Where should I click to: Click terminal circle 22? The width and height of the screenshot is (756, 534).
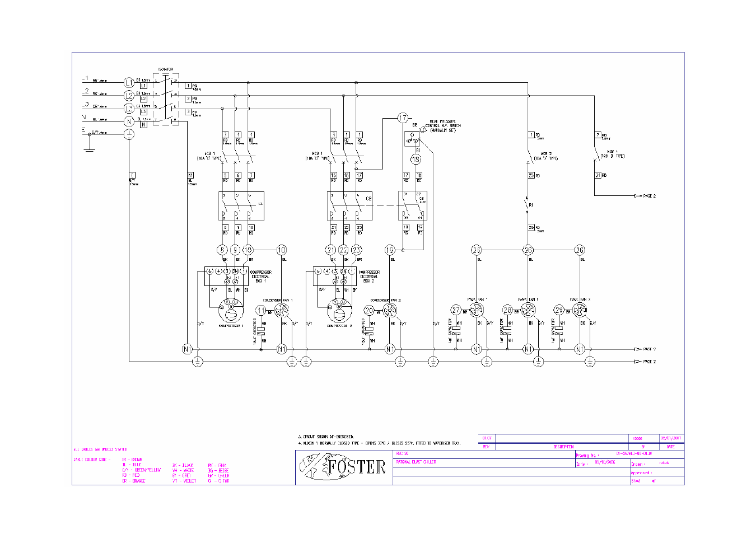(x=344, y=250)
